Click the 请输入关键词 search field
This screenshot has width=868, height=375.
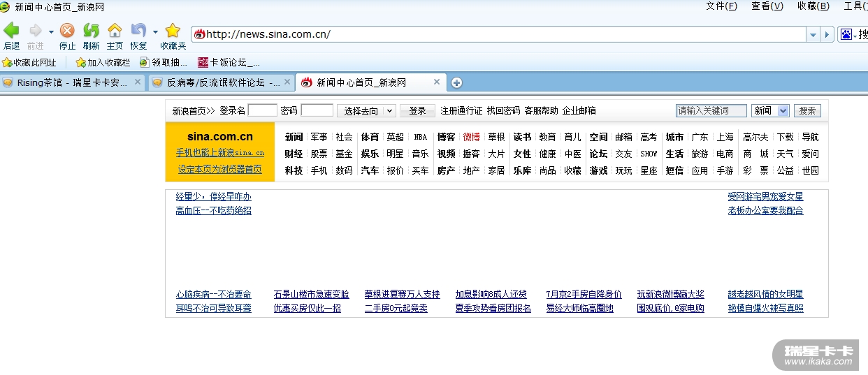point(711,110)
